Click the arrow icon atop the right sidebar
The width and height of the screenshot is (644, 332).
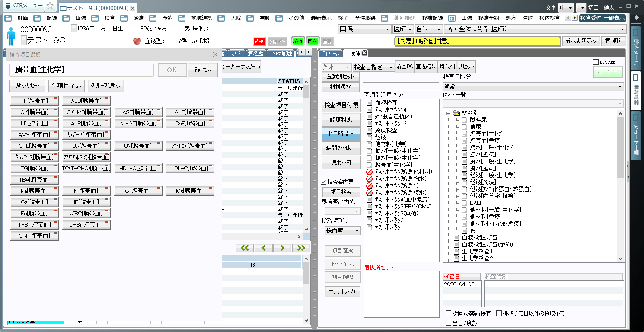pos(636,17)
